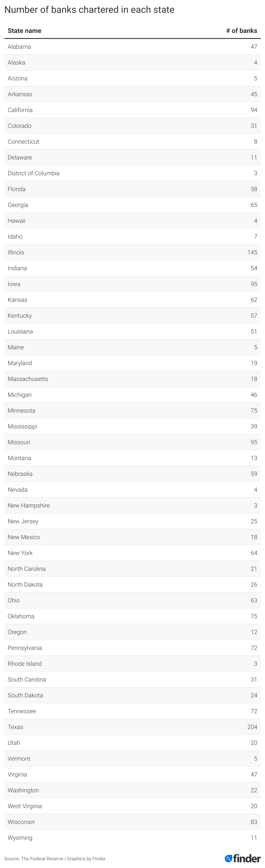Click the value 145 for Illinois

pyautogui.click(x=252, y=252)
